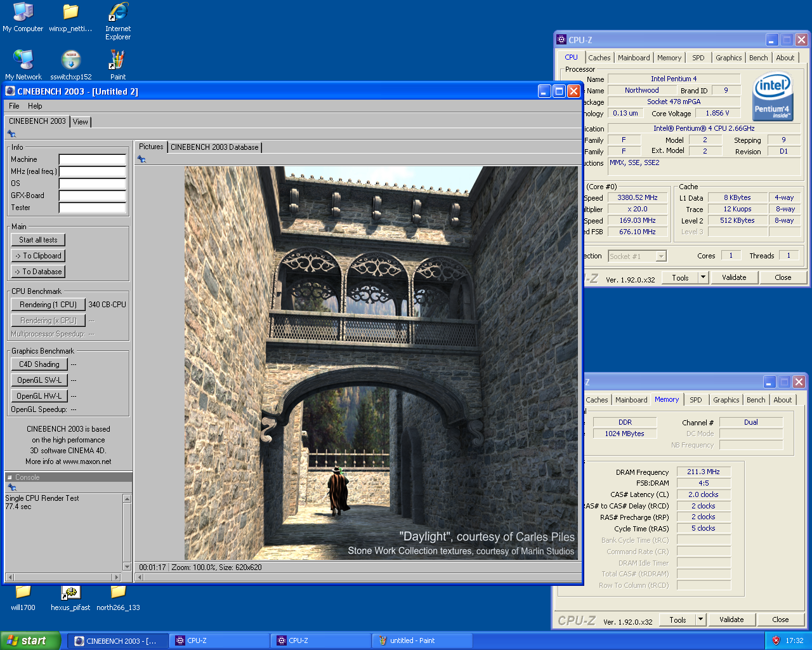Viewport: 812px width, 650px height.
Task: Click the pin icon under CINEBENCH 2003 tab
Action: [x=11, y=134]
